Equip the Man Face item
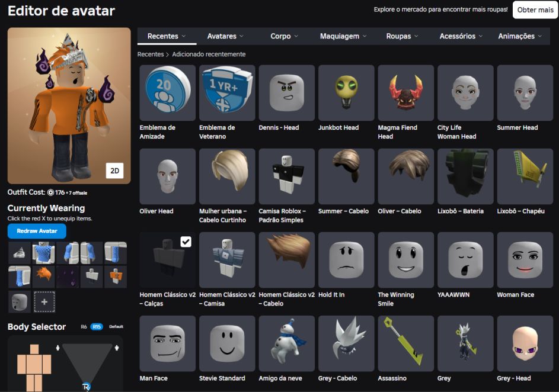The width and height of the screenshot is (559, 392). [x=167, y=343]
